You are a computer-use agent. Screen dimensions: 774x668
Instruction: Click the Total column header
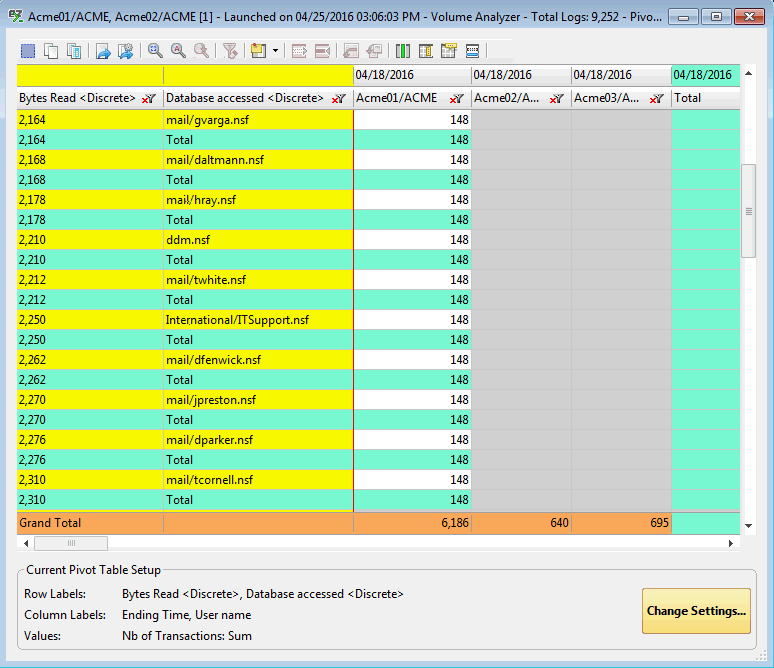click(x=688, y=99)
